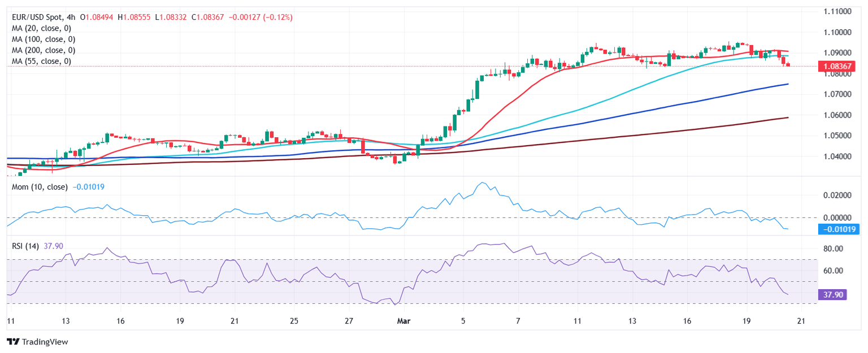Click the MA (20, close, 0) legend
Viewport: 868px width, 353px height.
(44, 28)
